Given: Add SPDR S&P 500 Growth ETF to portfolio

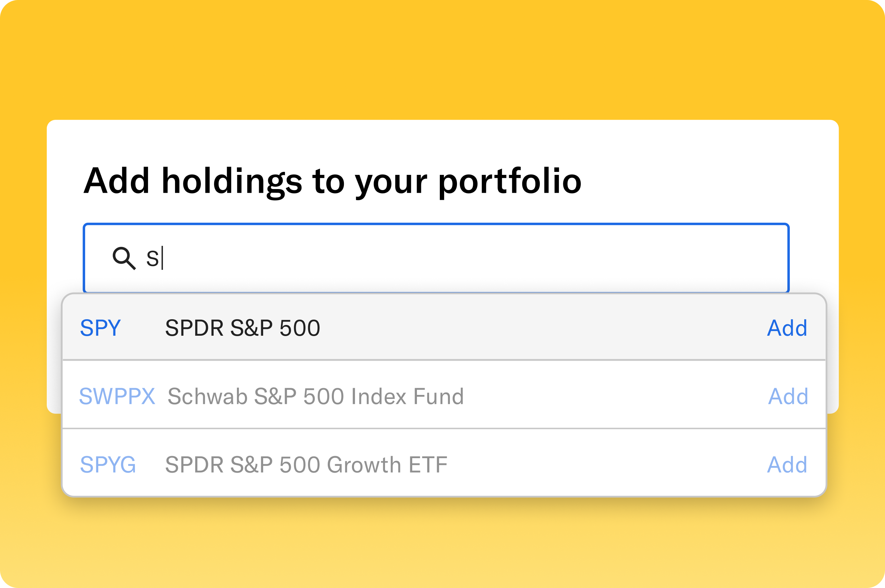Looking at the screenshot, I should (787, 465).
